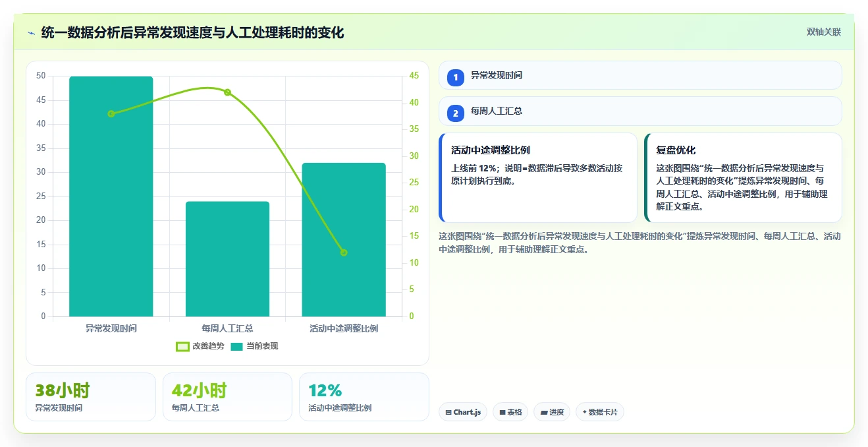The width and height of the screenshot is (868, 447).
Task: Click the 表格 tag
Action: click(x=510, y=412)
